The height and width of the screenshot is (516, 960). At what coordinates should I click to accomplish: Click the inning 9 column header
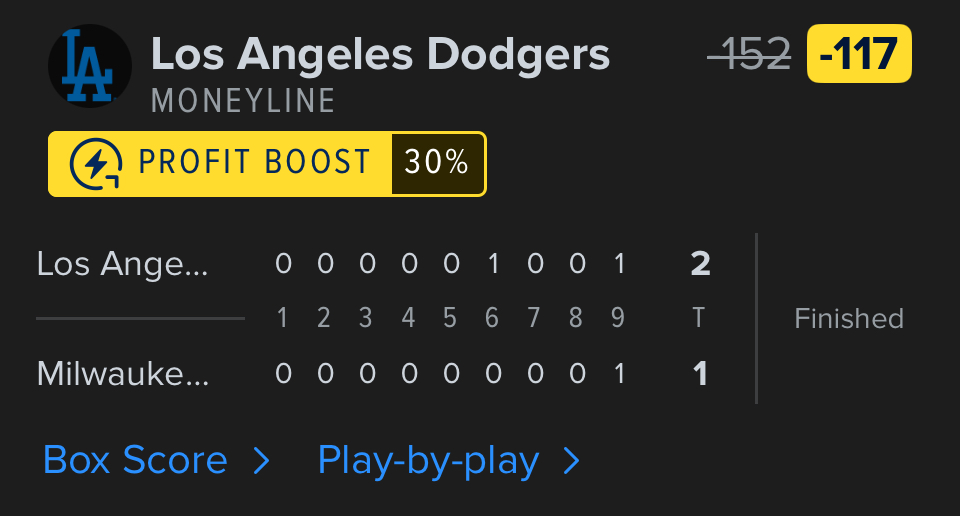[618, 318]
